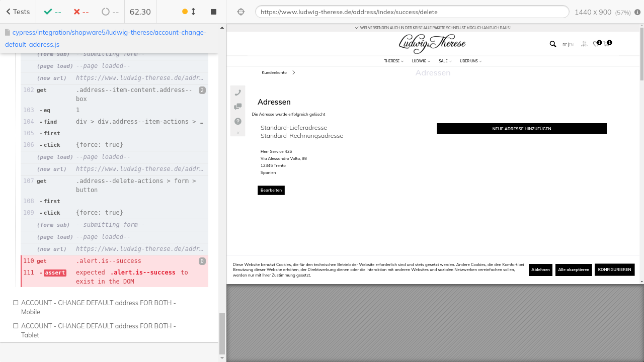Expand the LUDWIG menu dropdown
Screen dimensions: 644x362
(x=421, y=61)
